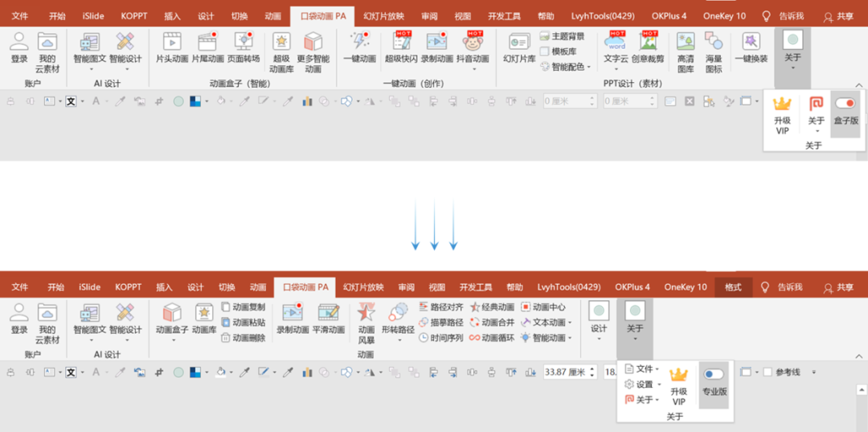Image resolution: width=868 pixels, height=432 pixels.
Task: Click 动画粘贴 to paste animation
Action: 243,323
